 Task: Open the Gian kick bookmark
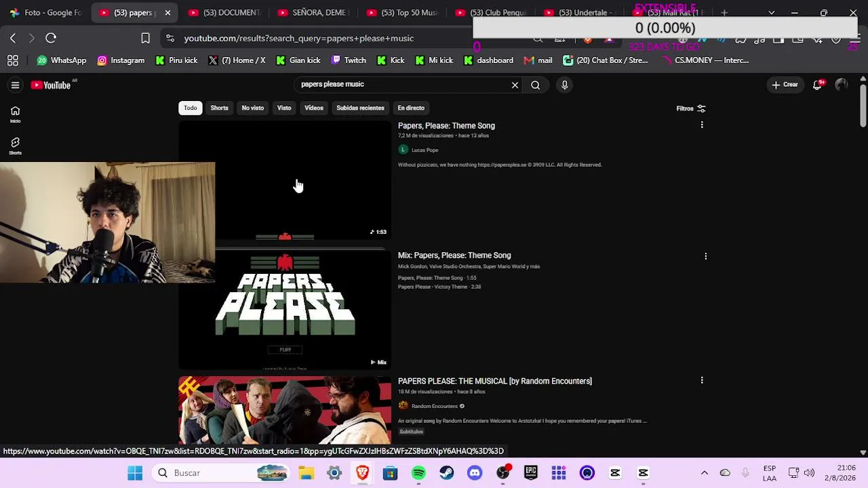click(x=298, y=60)
